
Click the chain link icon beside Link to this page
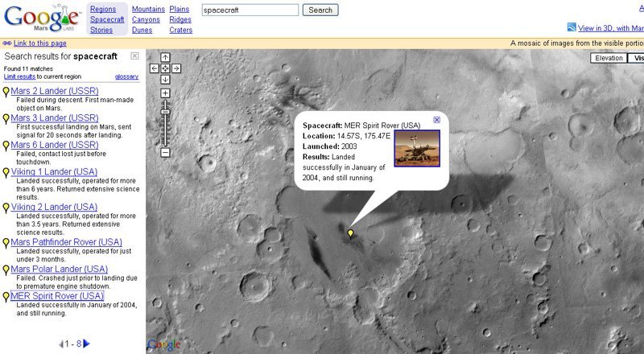pos(7,43)
